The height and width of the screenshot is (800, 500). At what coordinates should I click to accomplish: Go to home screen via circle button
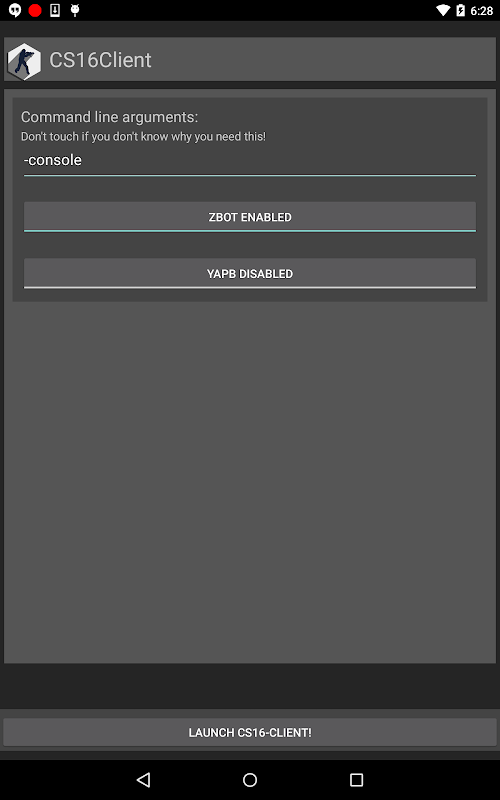click(x=250, y=779)
